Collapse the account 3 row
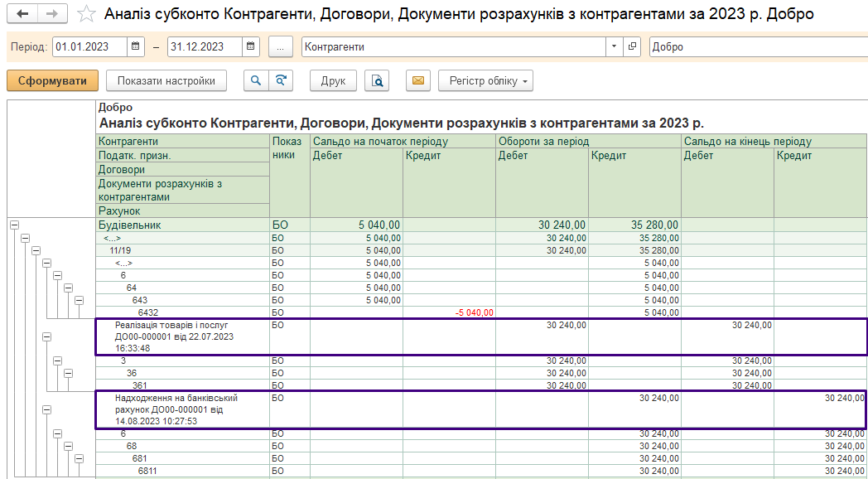 (x=58, y=360)
